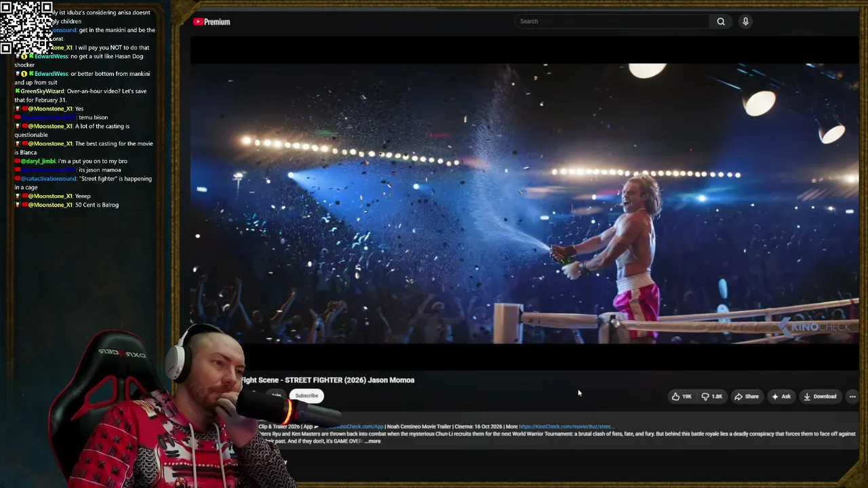Screen dimensions: 868x488
Task: Click the QR code in stream overlay
Action: coord(26,26)
